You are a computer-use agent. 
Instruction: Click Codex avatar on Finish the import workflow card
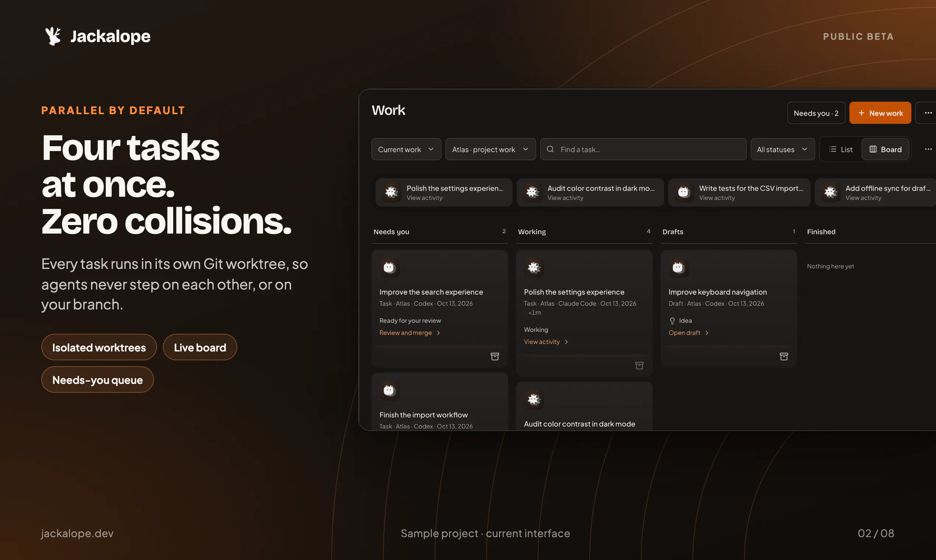click(x=389, y=390)
